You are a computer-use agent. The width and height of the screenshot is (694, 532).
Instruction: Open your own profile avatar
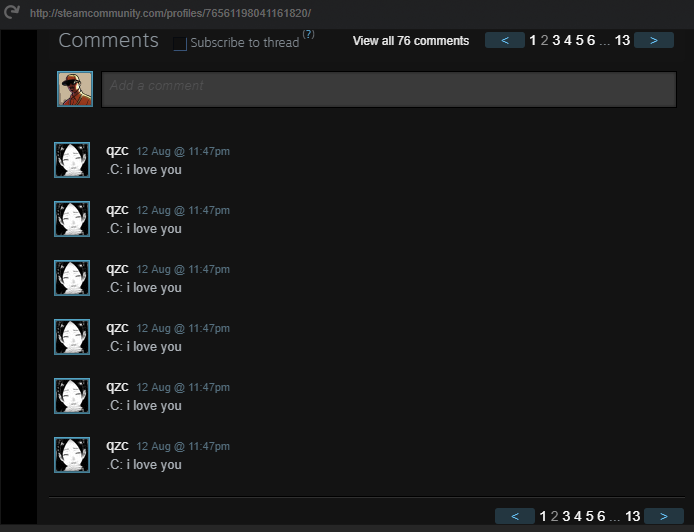pyautogui.click(x=75, y=89)
